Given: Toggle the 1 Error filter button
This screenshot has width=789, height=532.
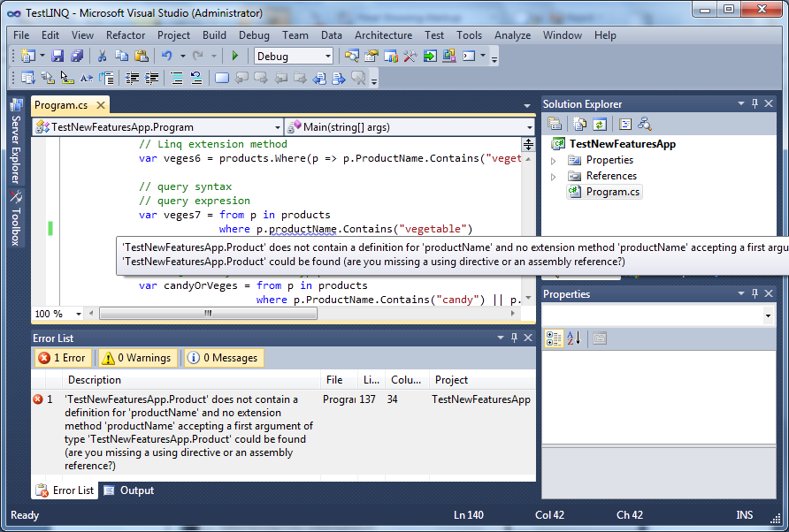Looking at the screenshot, I should (64, 358).
